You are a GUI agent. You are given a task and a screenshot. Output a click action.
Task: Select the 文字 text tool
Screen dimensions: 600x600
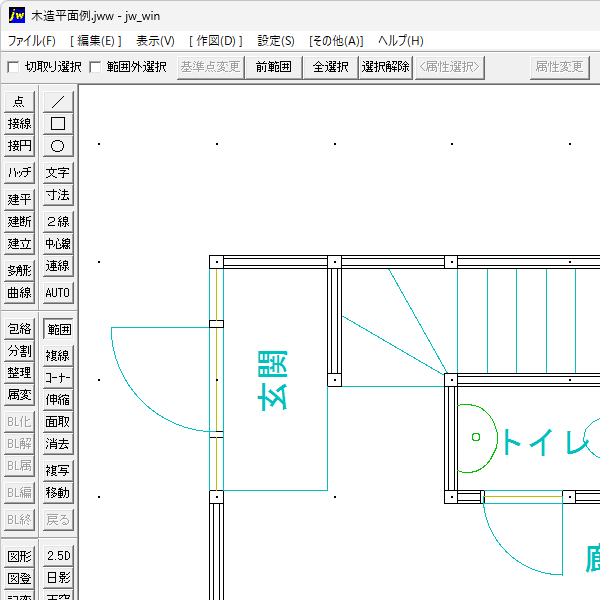[x=58, y=173]
